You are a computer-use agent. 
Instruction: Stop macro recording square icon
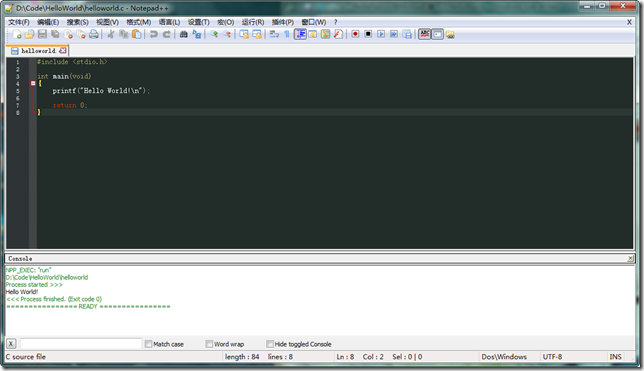[368, 34]
